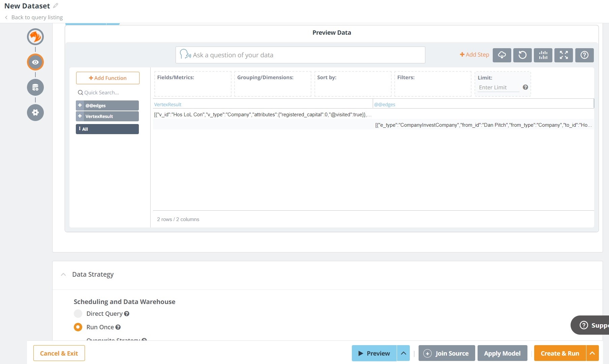
Task: Click the Join Source button
Action: coord(446,353)
